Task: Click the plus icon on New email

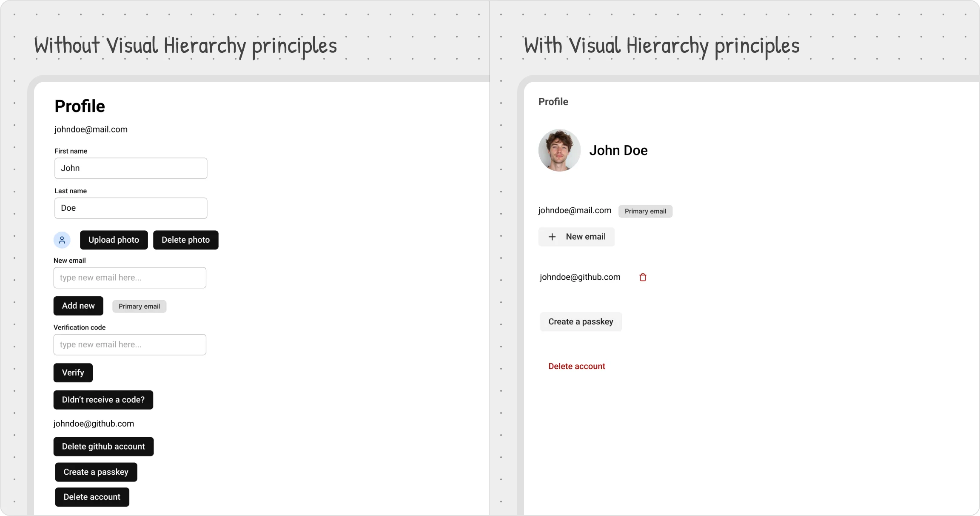Action: pyautogui.click(x=552, y=237)
